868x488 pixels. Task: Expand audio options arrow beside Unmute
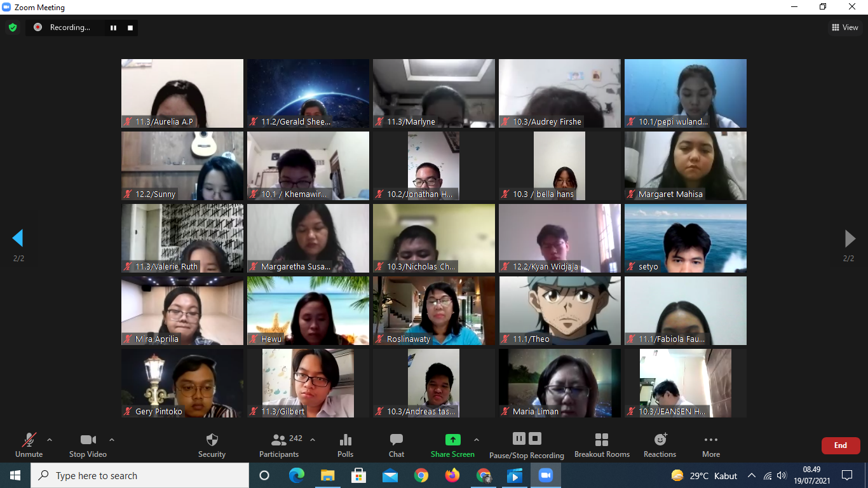[50, 440]
